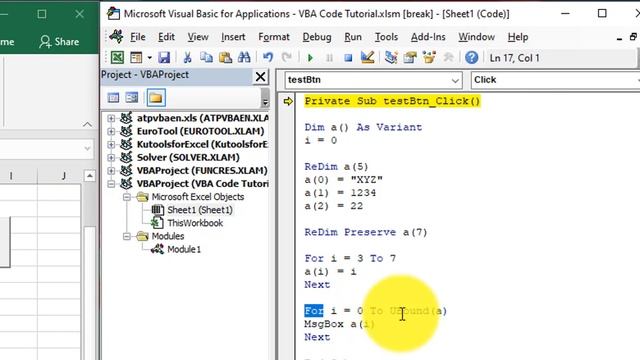Expand Solver project node
Image resolution: width=640 pixels, height=360 pixels.
point(111,158)
